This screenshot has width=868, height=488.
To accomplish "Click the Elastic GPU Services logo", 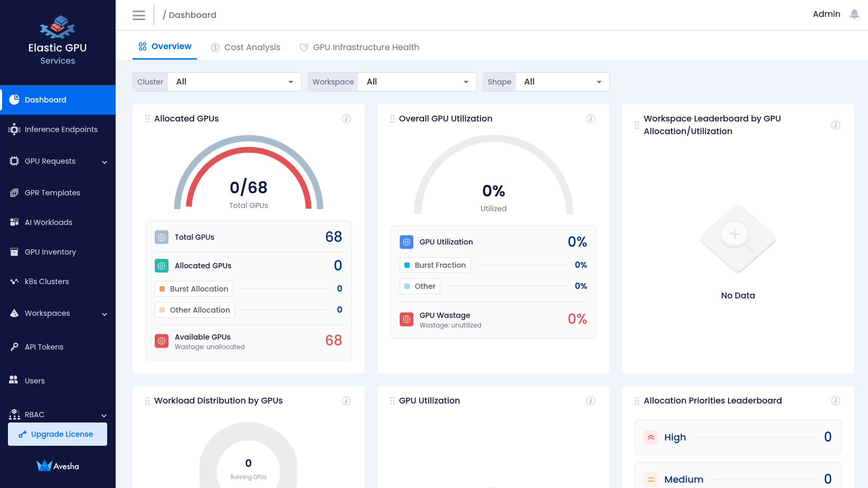I will point(58,40).
